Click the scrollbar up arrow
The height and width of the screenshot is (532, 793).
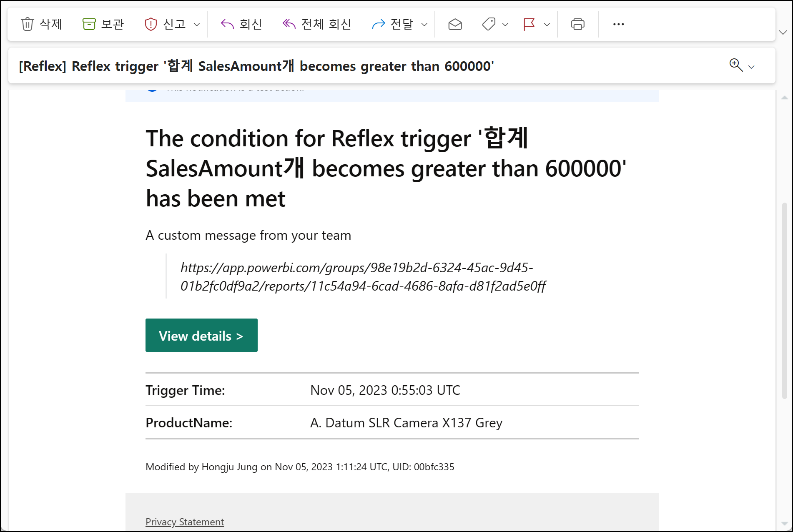coord(784,98)
